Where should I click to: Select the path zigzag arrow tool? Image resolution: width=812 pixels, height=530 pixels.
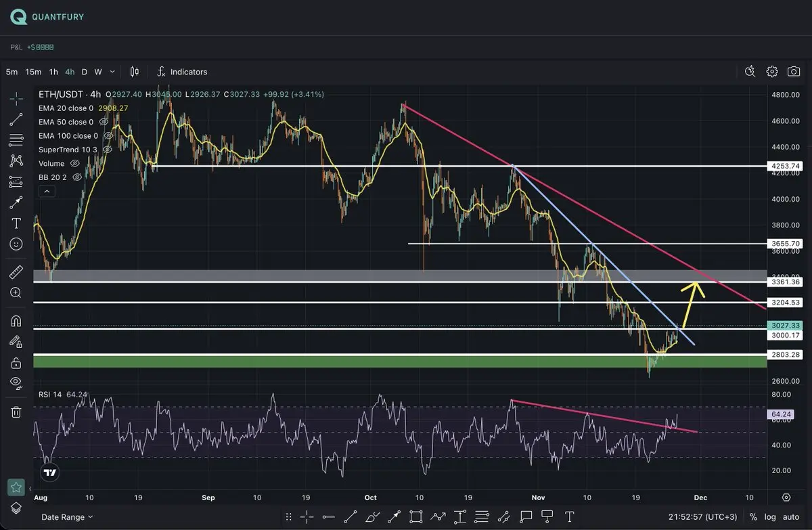(438, 516)
